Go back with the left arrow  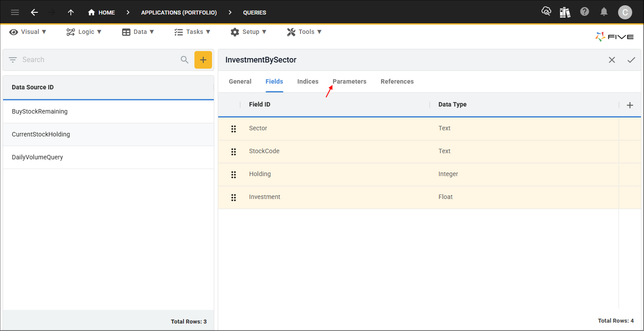tap(34, 12)
